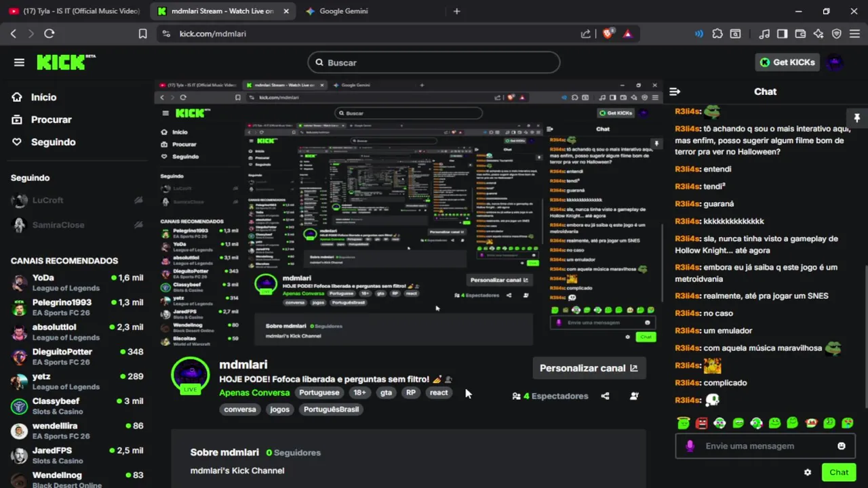Screen dimensions: 868x488
Task: Open the browser main menu button
Action: point(854,33)
